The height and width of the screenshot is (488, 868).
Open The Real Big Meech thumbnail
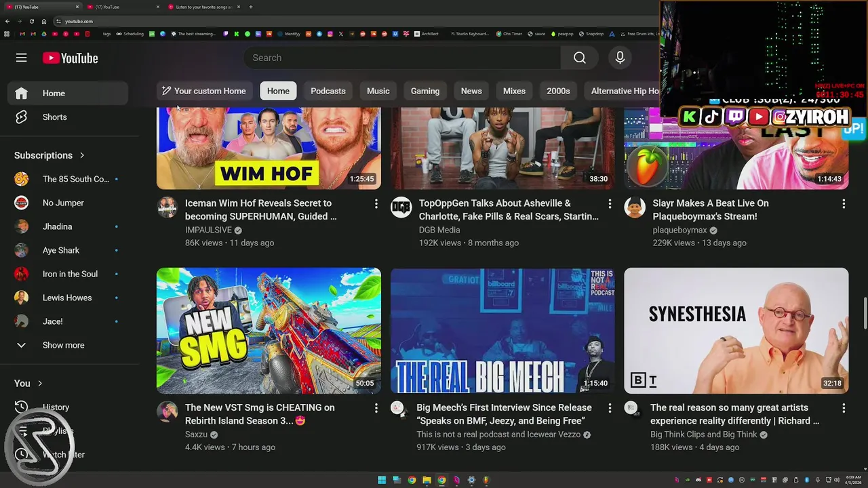click(502, 331)
